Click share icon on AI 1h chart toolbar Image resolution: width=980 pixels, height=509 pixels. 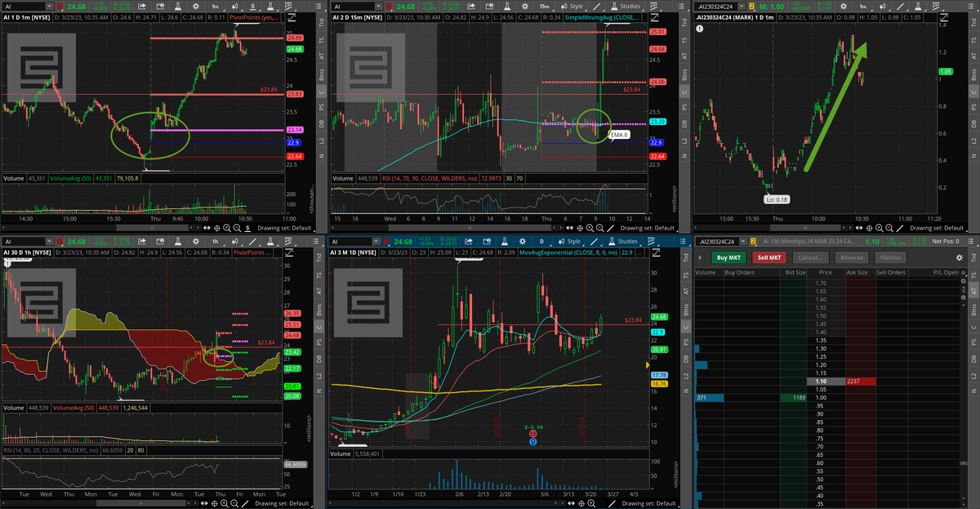click(x=142, y=241)
